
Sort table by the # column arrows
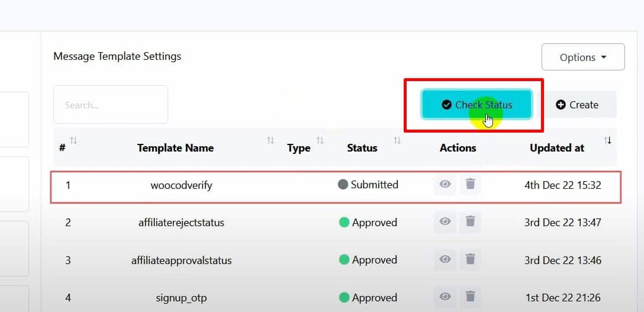tap(73, 141)
